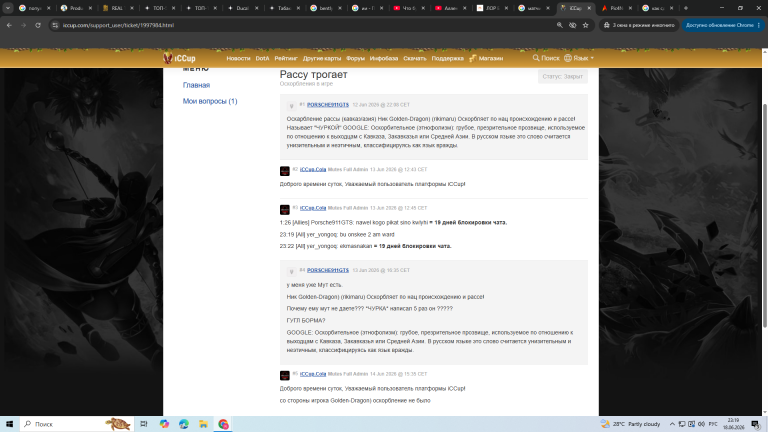Switch to the bentley tab
The width and height of the screenshot is (768, 432).
point(327,8)
